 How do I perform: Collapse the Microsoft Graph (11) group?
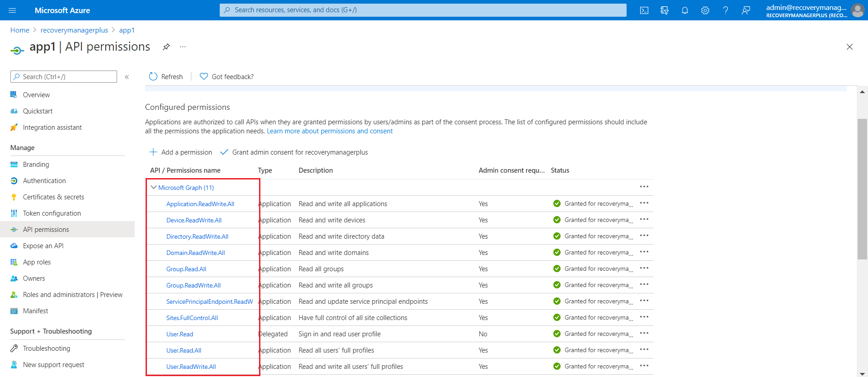pos(154,187)
